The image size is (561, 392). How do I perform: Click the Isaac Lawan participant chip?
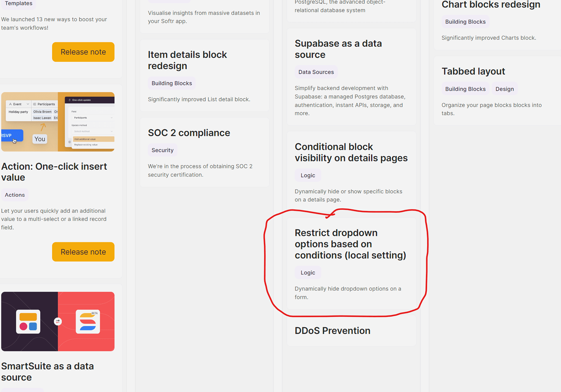[x=42, y=118]
